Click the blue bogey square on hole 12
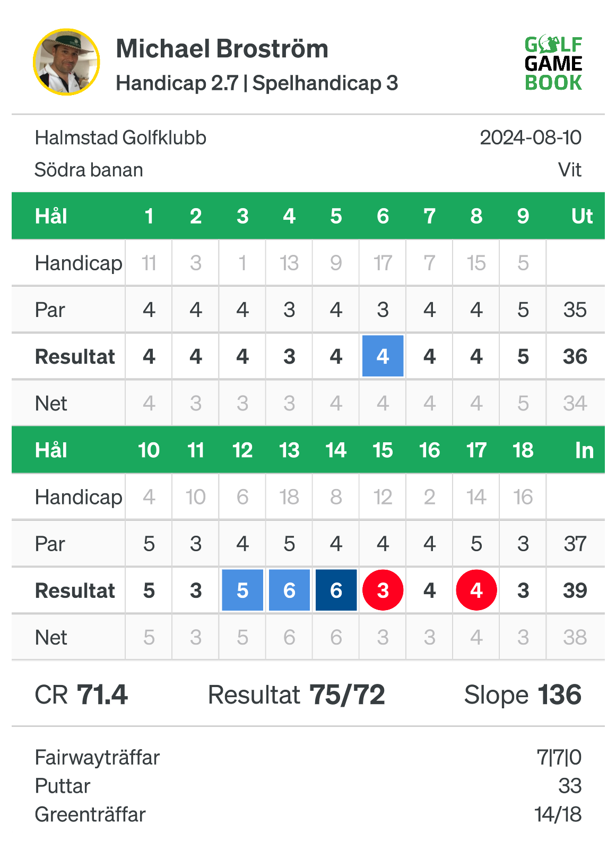 point(242,590)
